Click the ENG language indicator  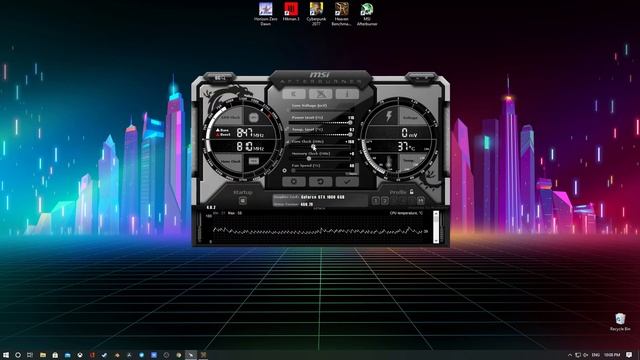(596, 355)
